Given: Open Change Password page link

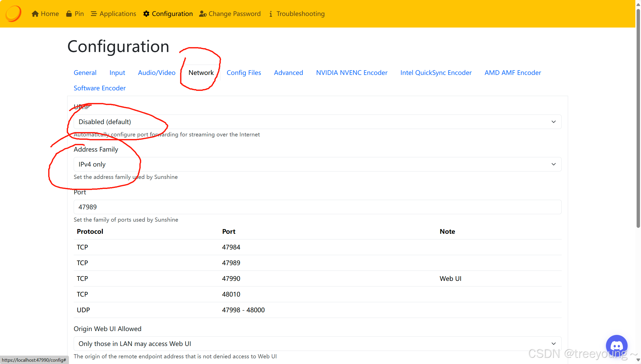Looking at the screenshot, I should click(234, 14).
